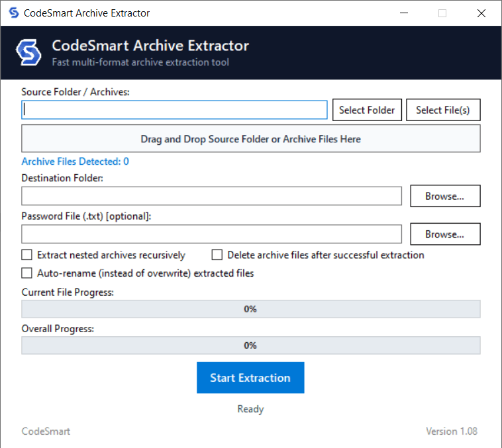Focus the Source Folder / Archives input
The width and height of the screenshot is (502, 448).
pyautogui.click(x=174, y=110)
